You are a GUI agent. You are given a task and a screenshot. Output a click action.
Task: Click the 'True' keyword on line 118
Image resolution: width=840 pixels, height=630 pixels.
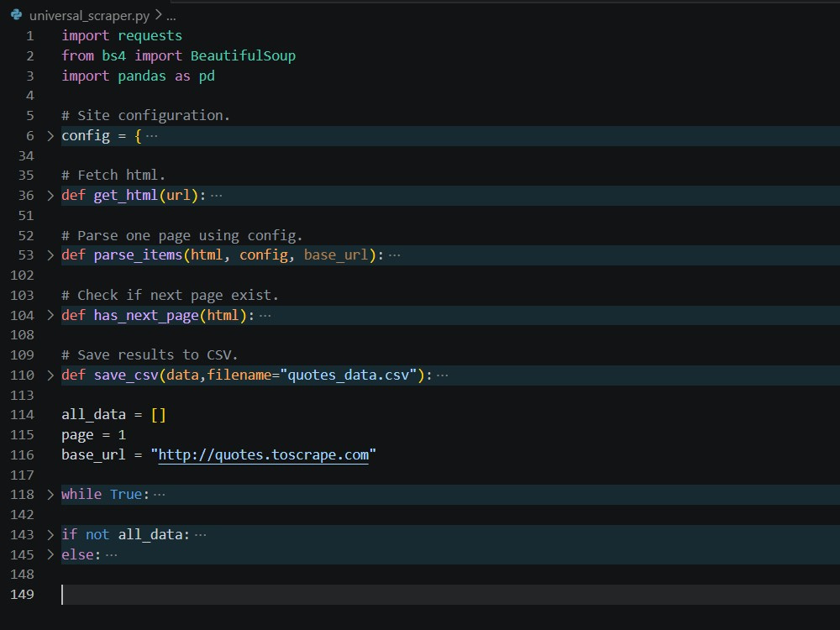pyautogui.click(x=126, y=495)
